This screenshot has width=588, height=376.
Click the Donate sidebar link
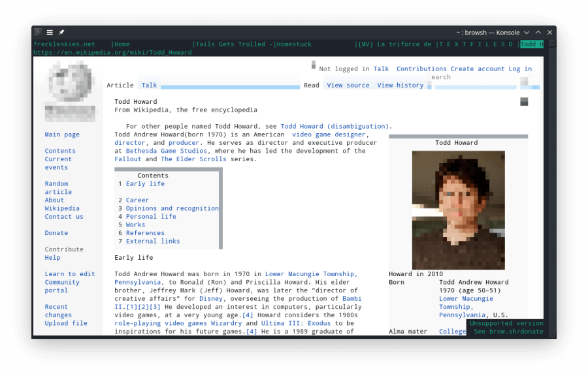click(x=56, y=233)
